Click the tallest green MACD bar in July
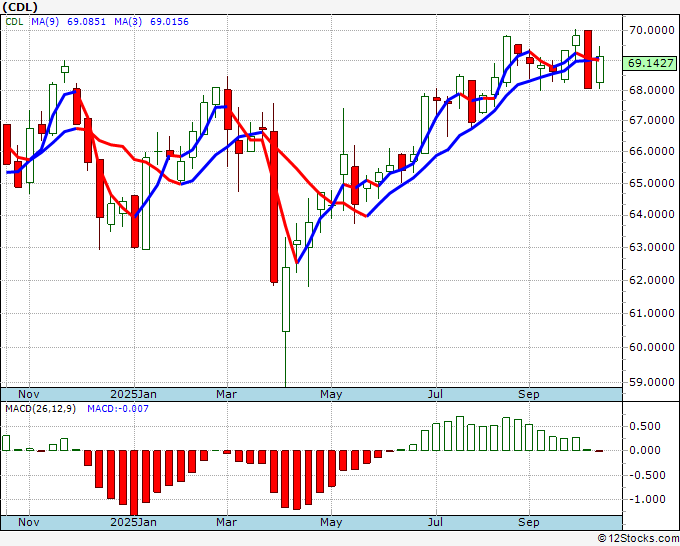 pyautogui.click(x=460, y=433)
